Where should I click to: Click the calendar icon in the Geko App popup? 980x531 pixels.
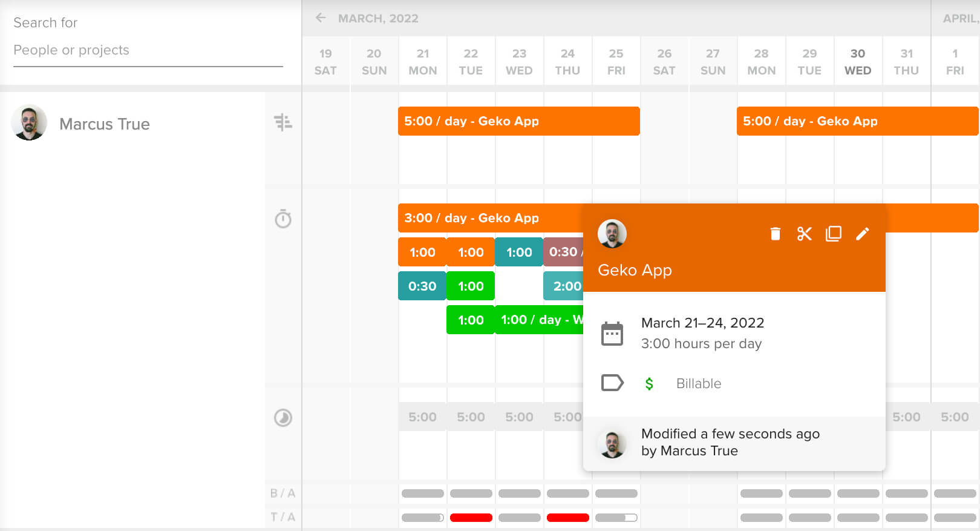tap(612, 334)
